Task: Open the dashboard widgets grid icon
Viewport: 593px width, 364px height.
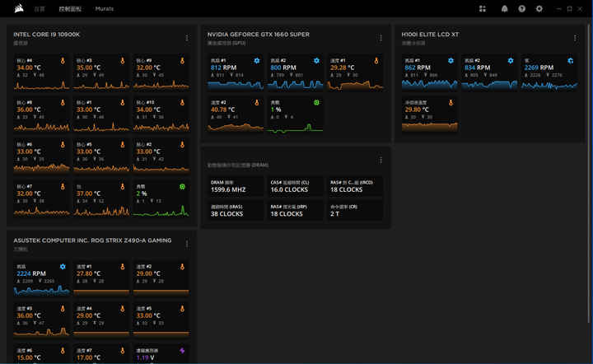Action: pyautogui.click(x=483, y=9)
